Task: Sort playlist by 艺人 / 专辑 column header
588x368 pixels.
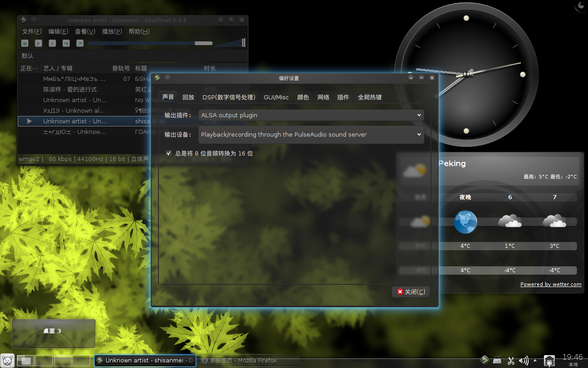Action: pyautogui.click(x=75, y=68)
